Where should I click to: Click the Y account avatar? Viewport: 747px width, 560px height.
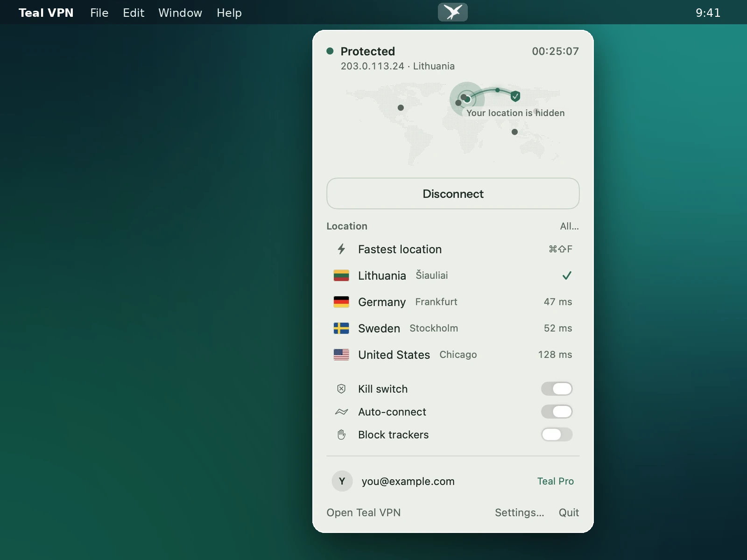click(342, 481)
